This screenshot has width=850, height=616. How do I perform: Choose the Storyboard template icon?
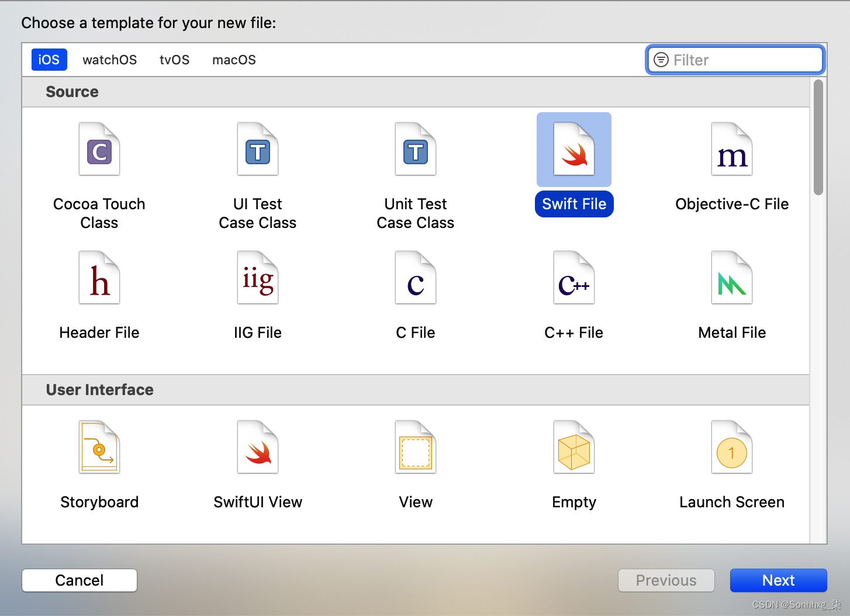tap(99, 447)
